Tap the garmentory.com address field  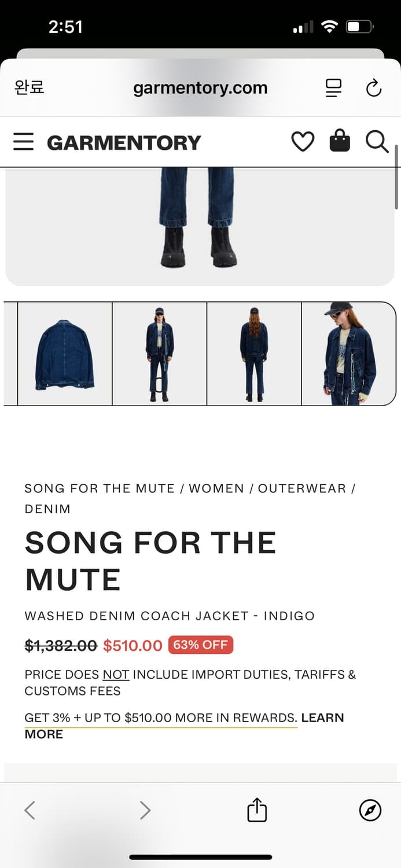click(200, 88)
